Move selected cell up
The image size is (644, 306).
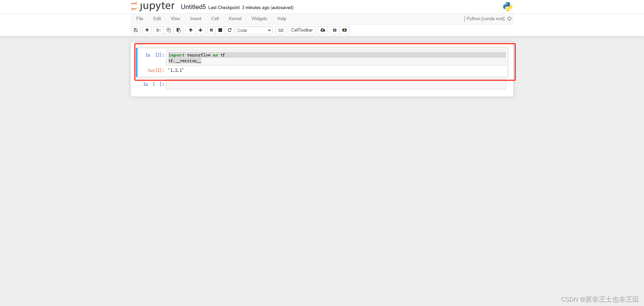point(191,30)
